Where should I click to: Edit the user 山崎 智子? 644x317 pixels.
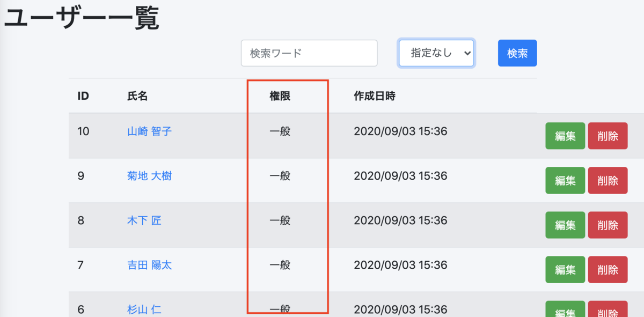tap(565, 136)
